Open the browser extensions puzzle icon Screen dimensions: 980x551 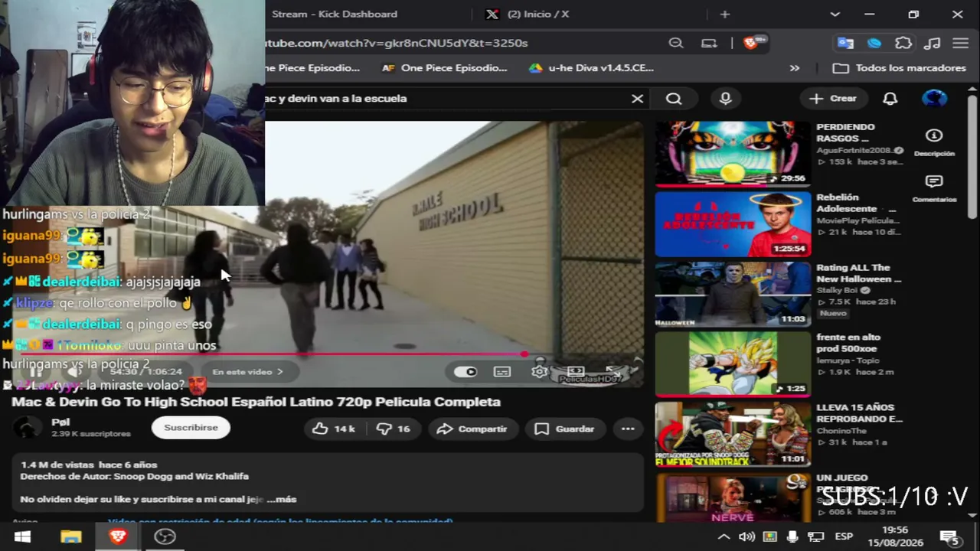(903, 43)
